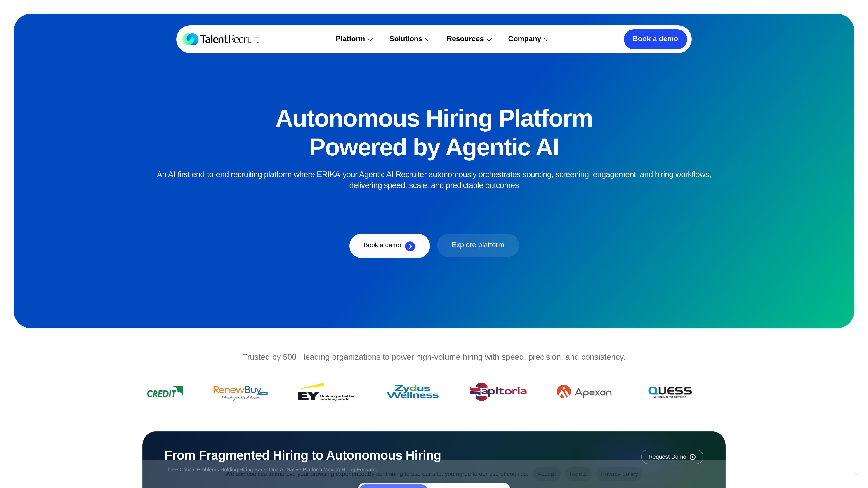Click the TalentRecruit logo
Image resolution: width=868 pixels, height=488 pixels.
(221, 39)
